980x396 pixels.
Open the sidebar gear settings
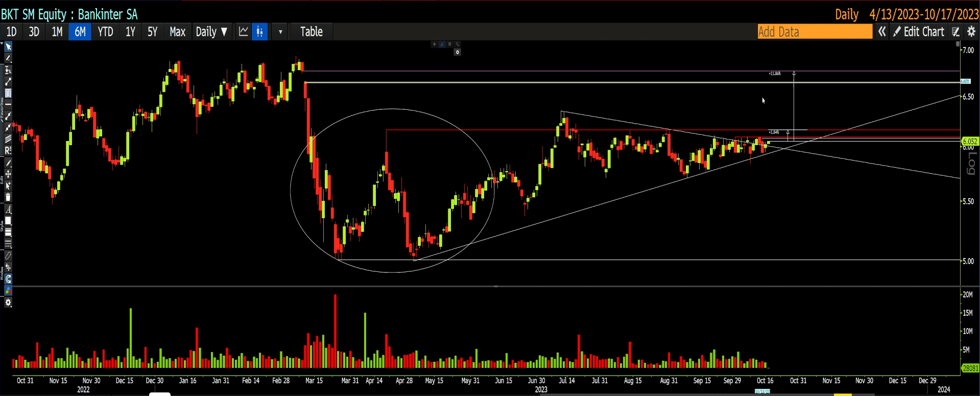[x=8, y=302]
